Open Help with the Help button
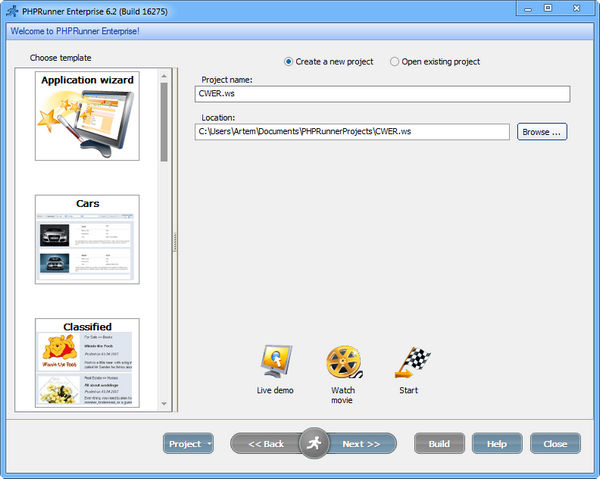The width and height of the screenshot is (600, 479). pos(497,444)
